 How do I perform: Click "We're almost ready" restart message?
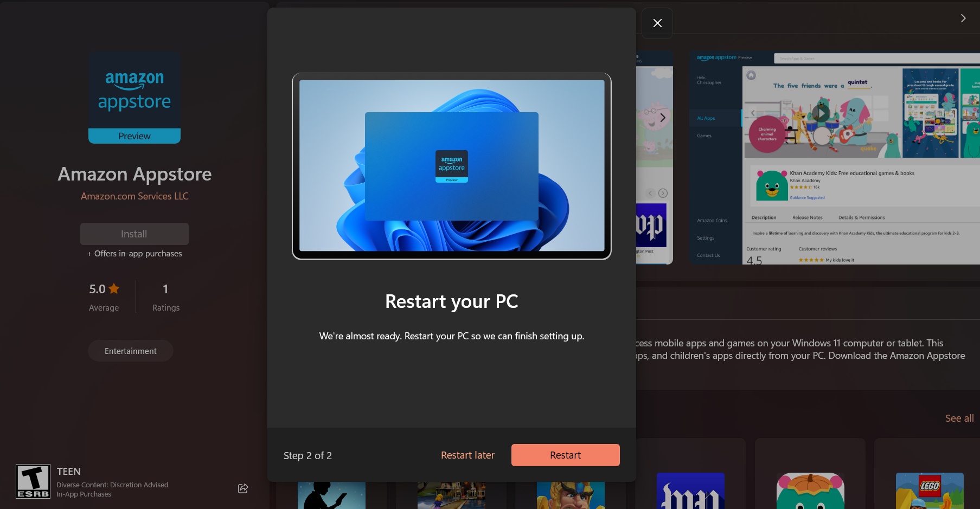(452, 336)
